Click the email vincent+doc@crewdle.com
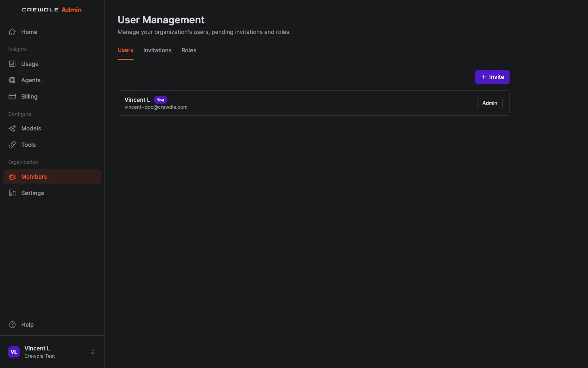 point(156,107)
